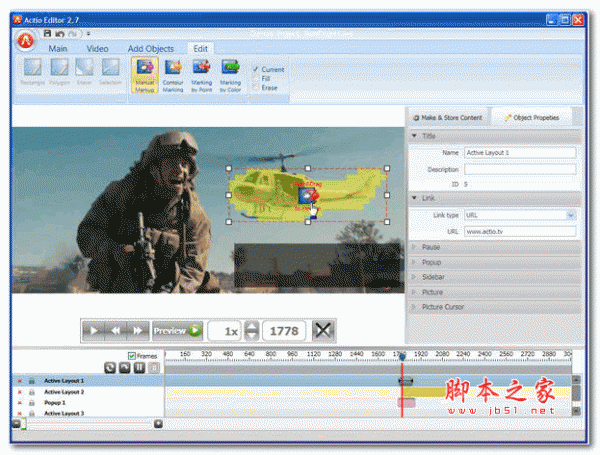
Task: Choose the Selection tool
Action: coord(110,72)
